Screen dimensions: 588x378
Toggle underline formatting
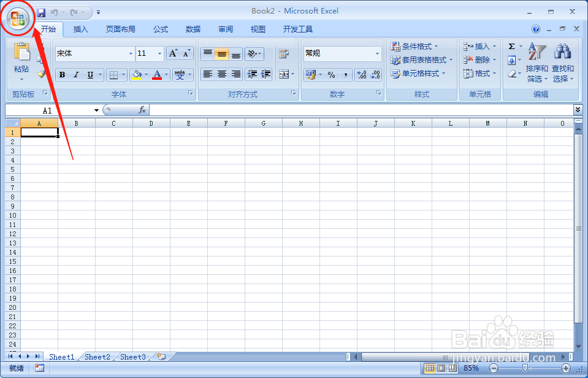(90, 75)
